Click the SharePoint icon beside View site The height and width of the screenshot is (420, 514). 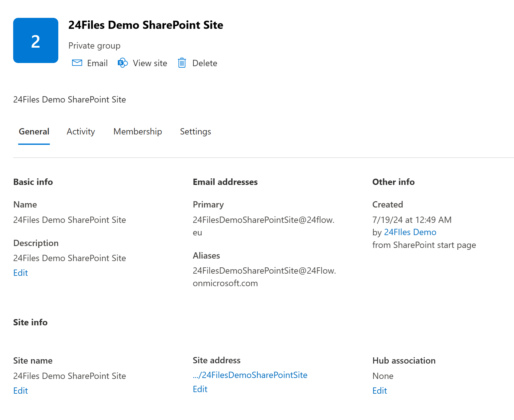pyautogui.click(x=123, y=63)
